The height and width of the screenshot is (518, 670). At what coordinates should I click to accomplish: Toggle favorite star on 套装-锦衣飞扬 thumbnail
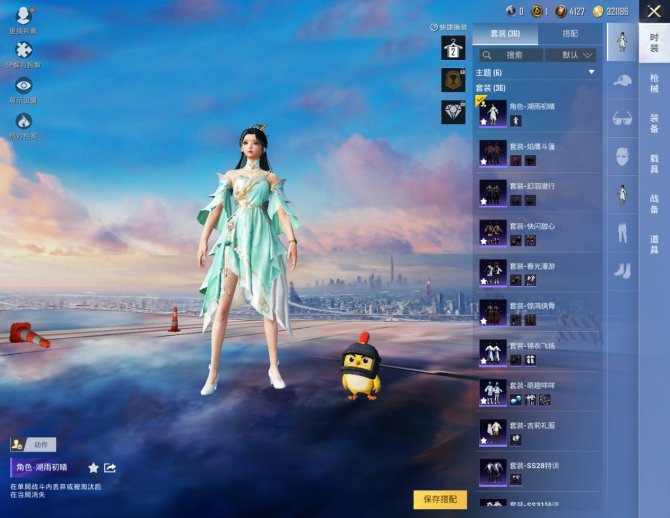coord(483,361)
